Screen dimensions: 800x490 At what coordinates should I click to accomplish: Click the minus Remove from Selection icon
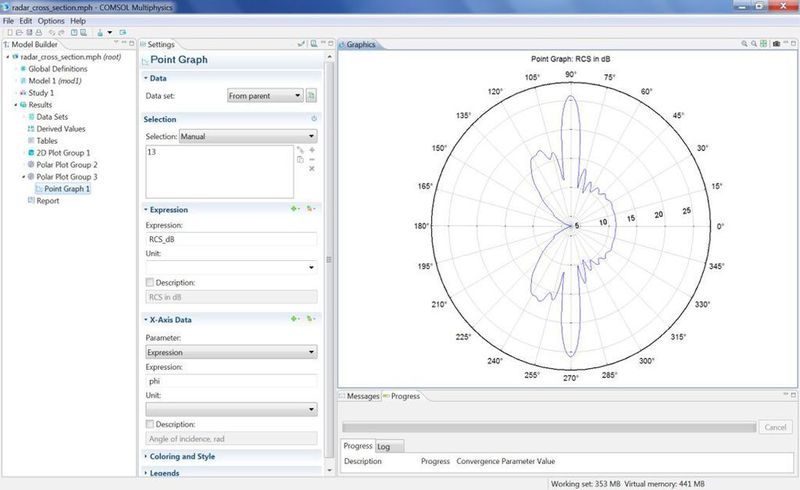click(312, 159)
